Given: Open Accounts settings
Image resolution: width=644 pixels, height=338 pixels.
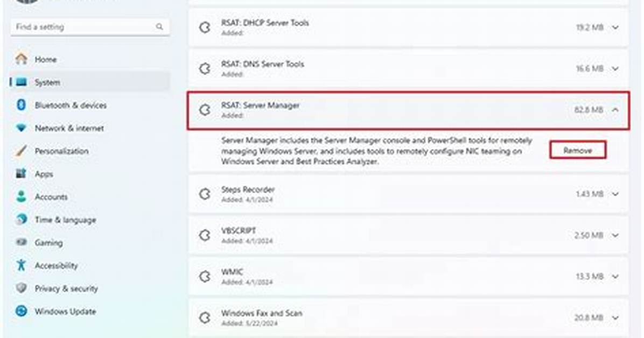Looking at the screenshot, I should tap(90, 197).
